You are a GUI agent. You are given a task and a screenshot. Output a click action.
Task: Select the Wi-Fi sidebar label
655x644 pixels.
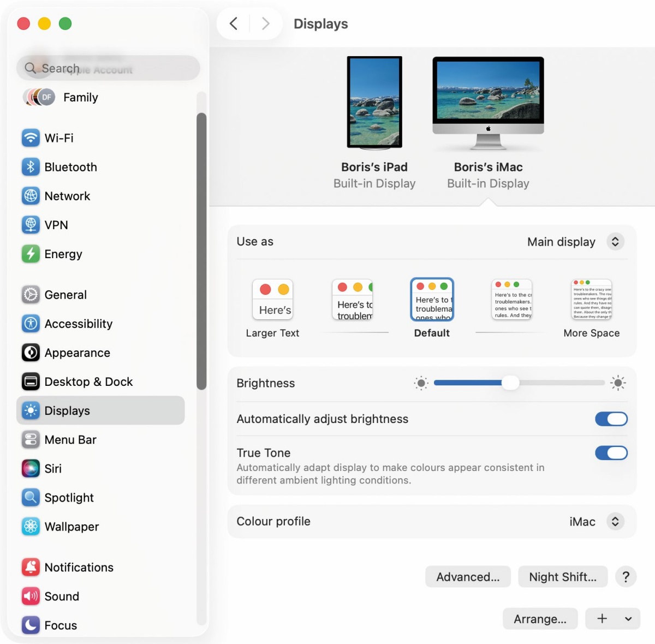point(59,138)
